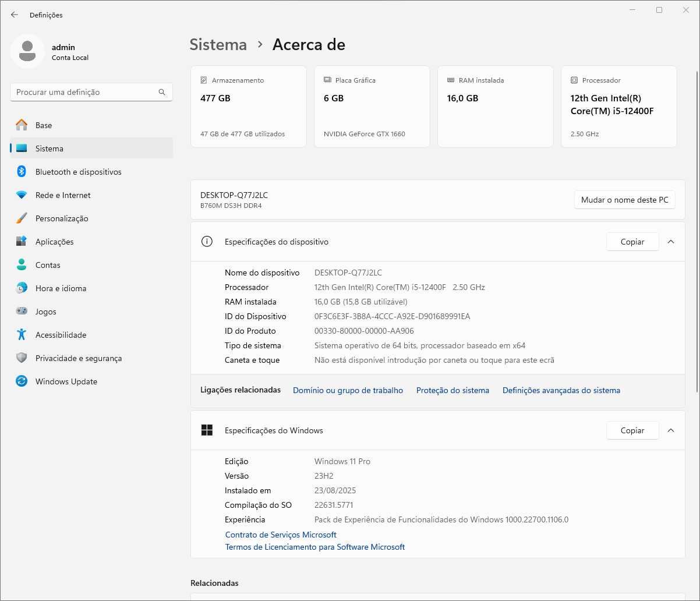Click the admin Conta Local profile name
The width and height of the screenshot is (700, 601).
70,52
